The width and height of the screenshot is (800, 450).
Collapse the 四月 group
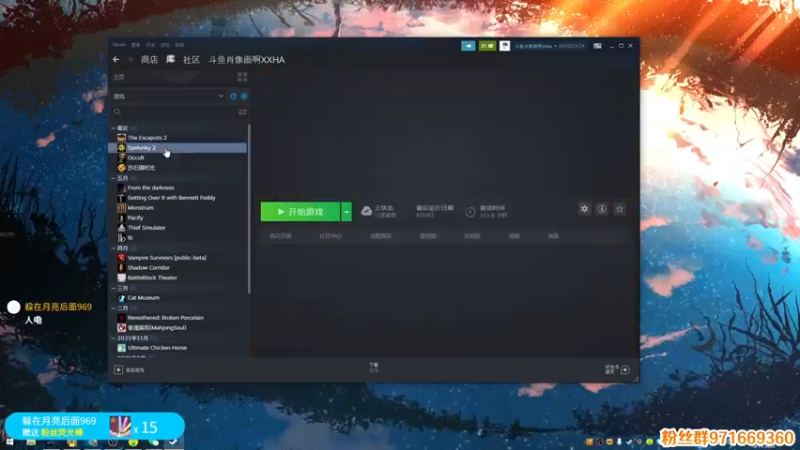tap(113, 248)
